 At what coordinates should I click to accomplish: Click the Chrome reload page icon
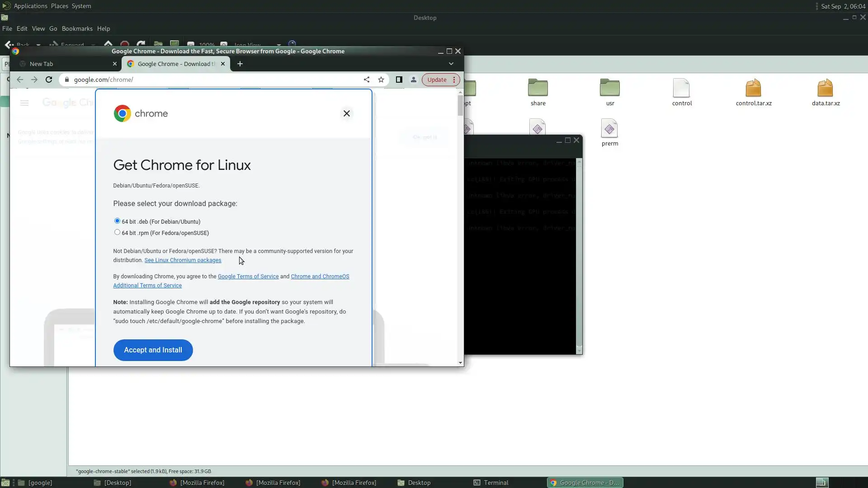click(49, 80)
